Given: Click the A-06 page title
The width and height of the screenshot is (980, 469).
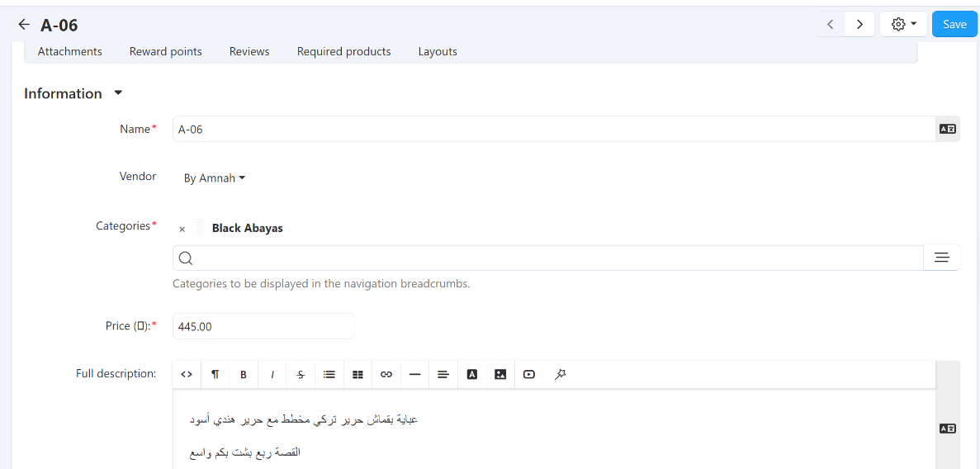Looking at the screenshot, I should pyautogui.click(x=59, y=25).
